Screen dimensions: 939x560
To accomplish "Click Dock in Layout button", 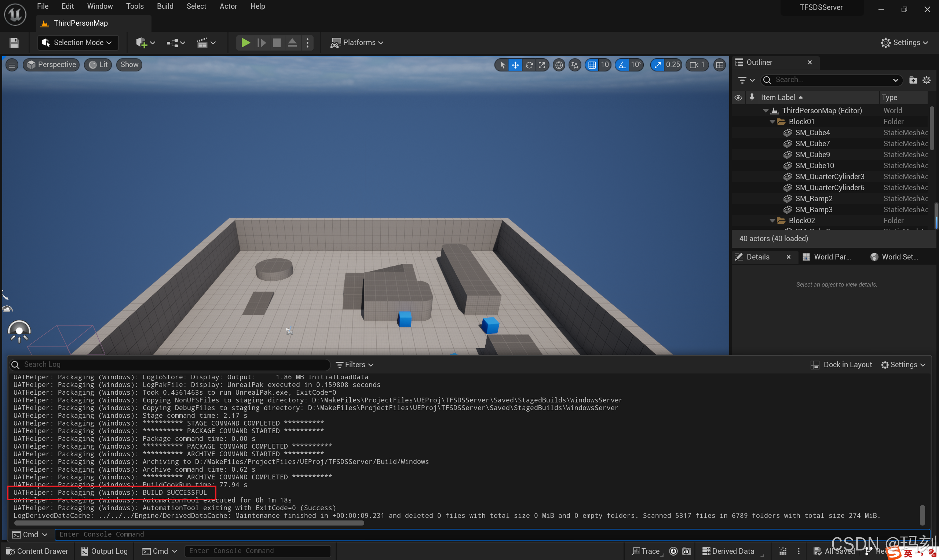I will tap(841, 365).
